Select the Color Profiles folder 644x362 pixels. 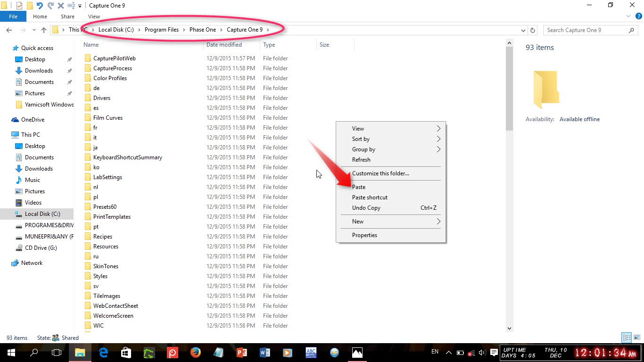coord(110,78)
